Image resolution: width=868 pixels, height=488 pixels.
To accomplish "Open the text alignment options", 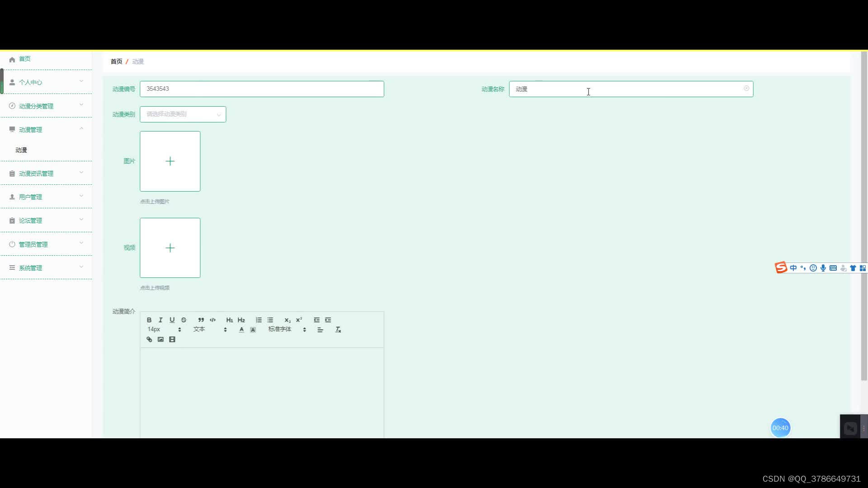I will coord(320,330).
